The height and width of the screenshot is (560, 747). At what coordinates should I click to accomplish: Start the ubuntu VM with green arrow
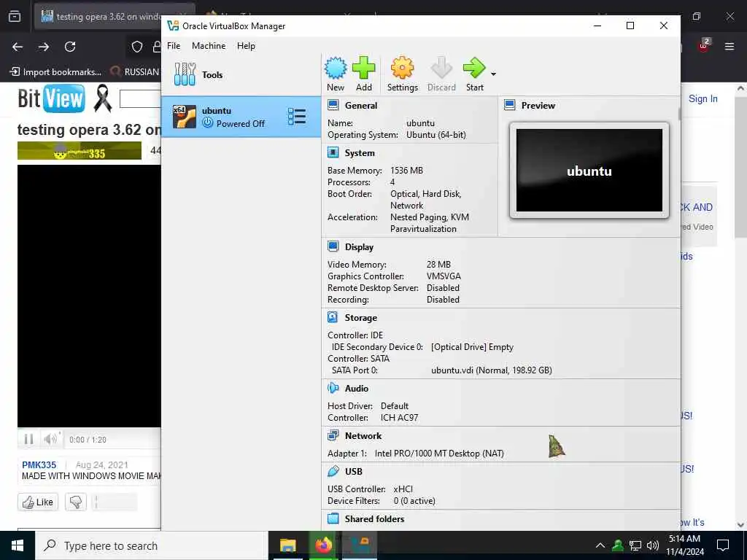(x=474, y=69)
